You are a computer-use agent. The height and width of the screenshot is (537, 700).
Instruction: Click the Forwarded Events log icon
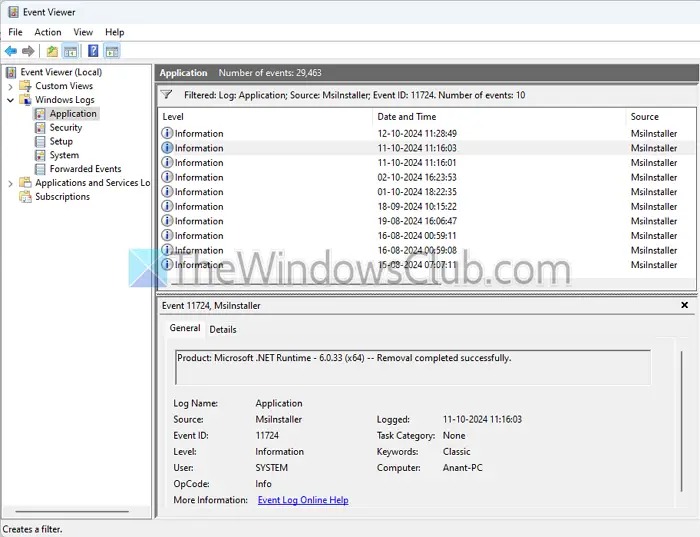(x=40, y=169)
